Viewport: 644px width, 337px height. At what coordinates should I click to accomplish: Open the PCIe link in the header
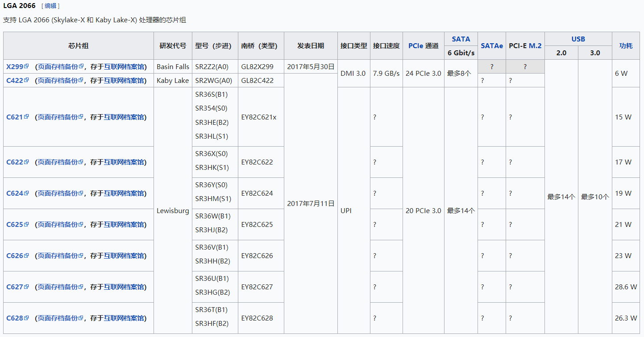tap(416, 45)
